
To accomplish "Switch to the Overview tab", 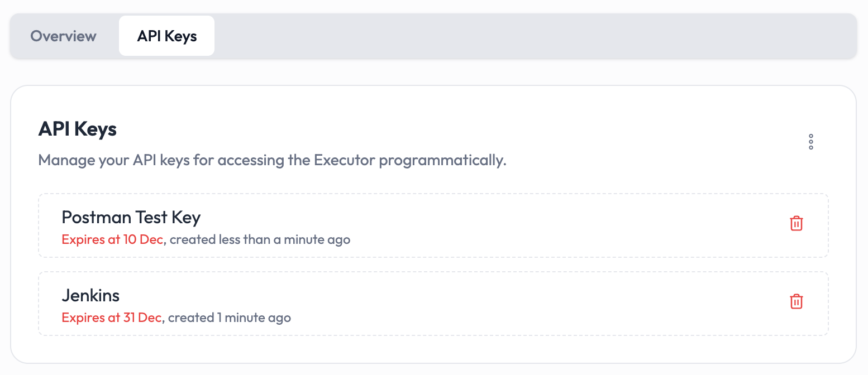I will pos(63,36).
